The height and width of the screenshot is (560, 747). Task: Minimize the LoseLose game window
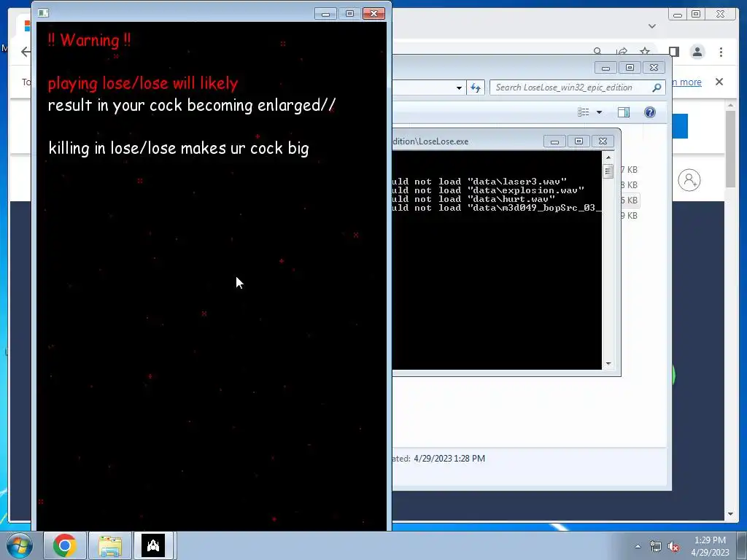(326, 14)
